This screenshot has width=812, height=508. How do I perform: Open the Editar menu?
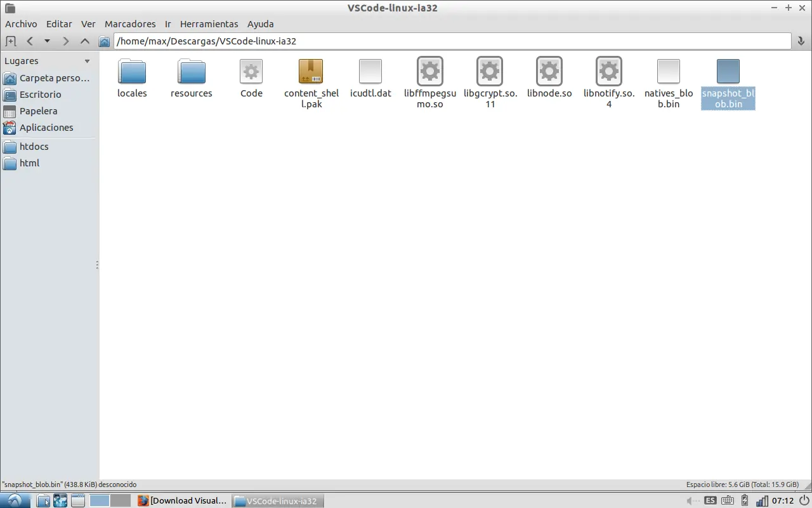pos(59,24)
